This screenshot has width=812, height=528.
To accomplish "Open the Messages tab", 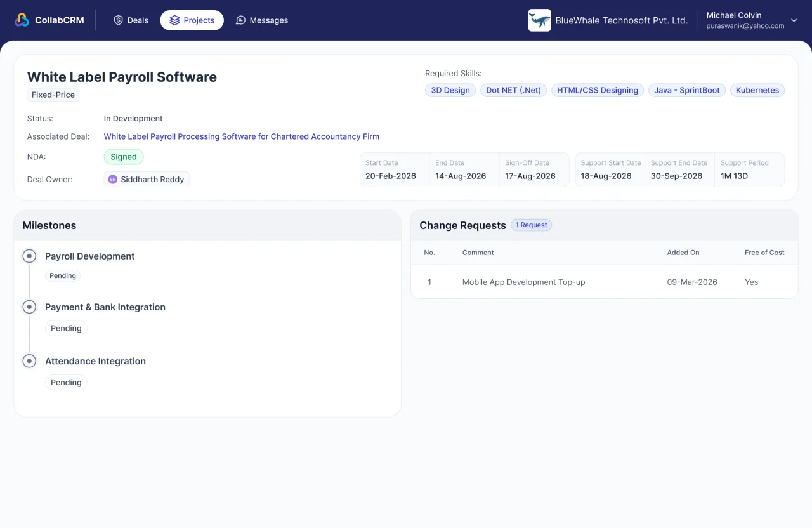I will [261, 20].
